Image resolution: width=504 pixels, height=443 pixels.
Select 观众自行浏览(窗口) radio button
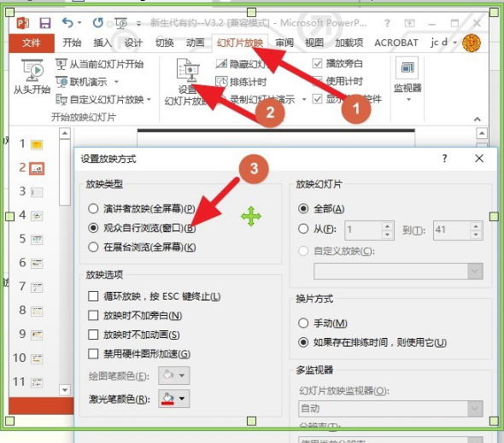(x=93, y=228)
